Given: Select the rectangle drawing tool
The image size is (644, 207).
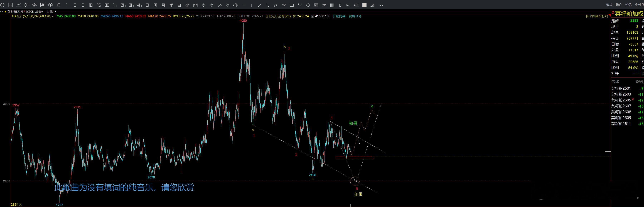Looking at the screenshot, I should pyautogui.click(x=292, y=5).
